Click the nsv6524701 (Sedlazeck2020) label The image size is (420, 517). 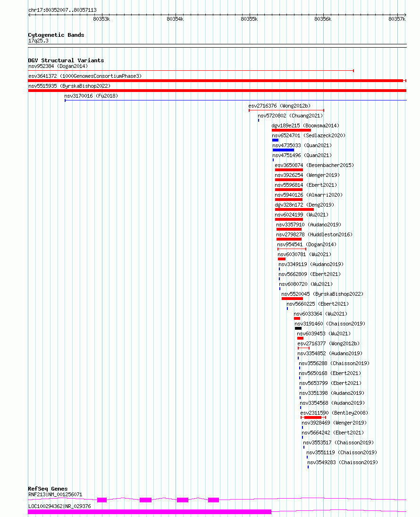point(309,135)
